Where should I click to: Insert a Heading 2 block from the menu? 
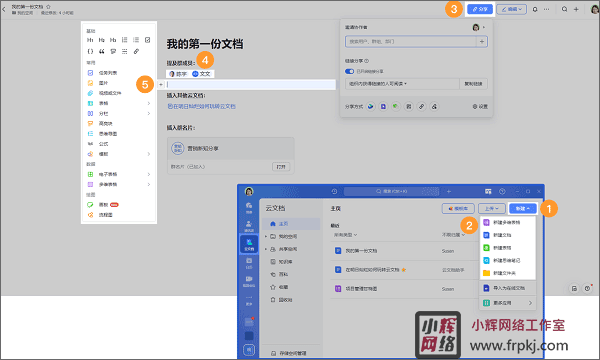[102, 40]
